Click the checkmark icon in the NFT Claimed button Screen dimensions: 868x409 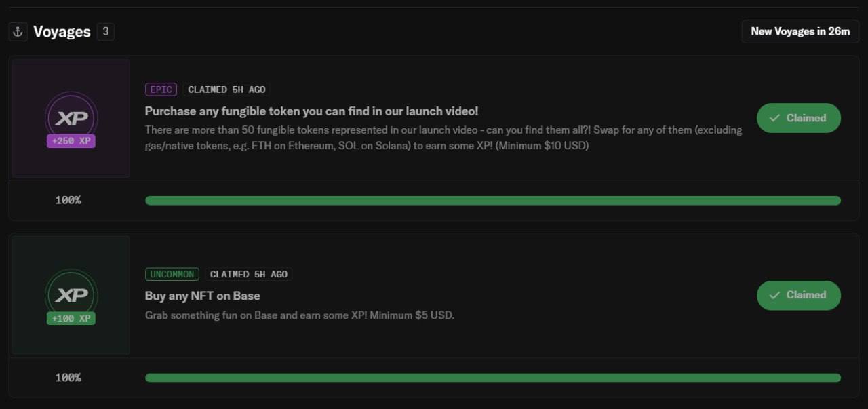(x=774, y=295)
